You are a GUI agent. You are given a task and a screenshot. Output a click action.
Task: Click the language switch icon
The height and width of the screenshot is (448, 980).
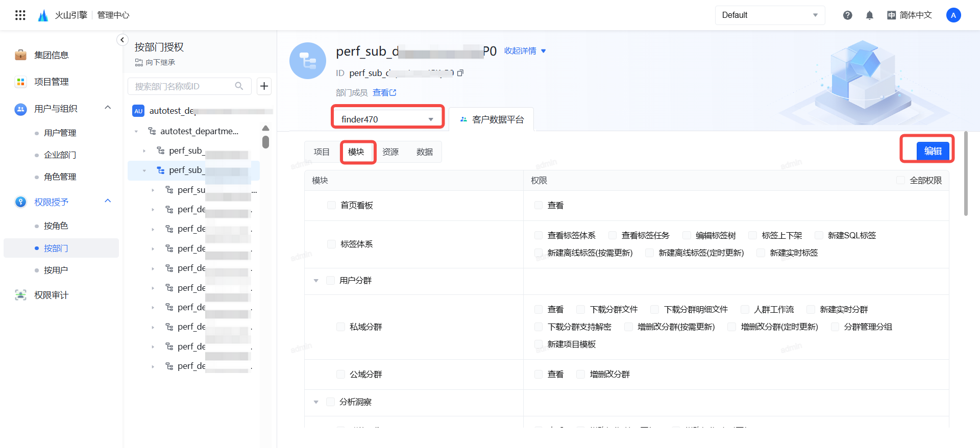891,15
